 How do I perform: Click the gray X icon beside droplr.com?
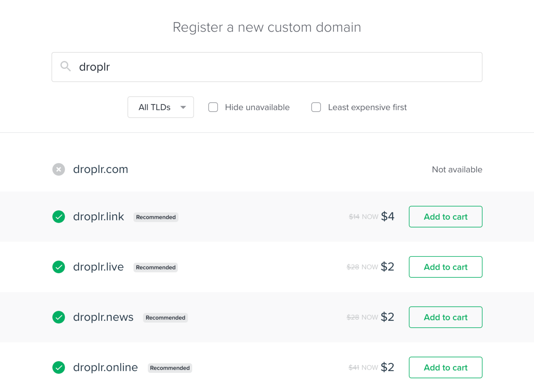coord(58,169)
